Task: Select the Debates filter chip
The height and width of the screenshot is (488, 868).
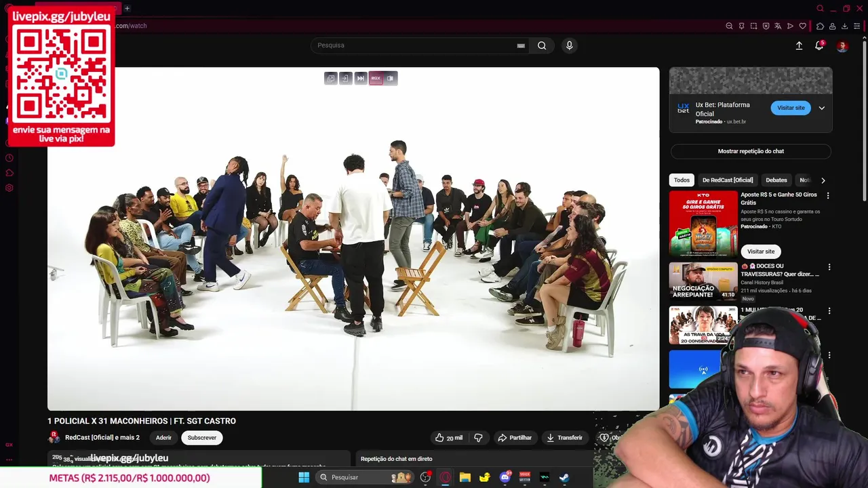Action: click(x=776, y=180)
